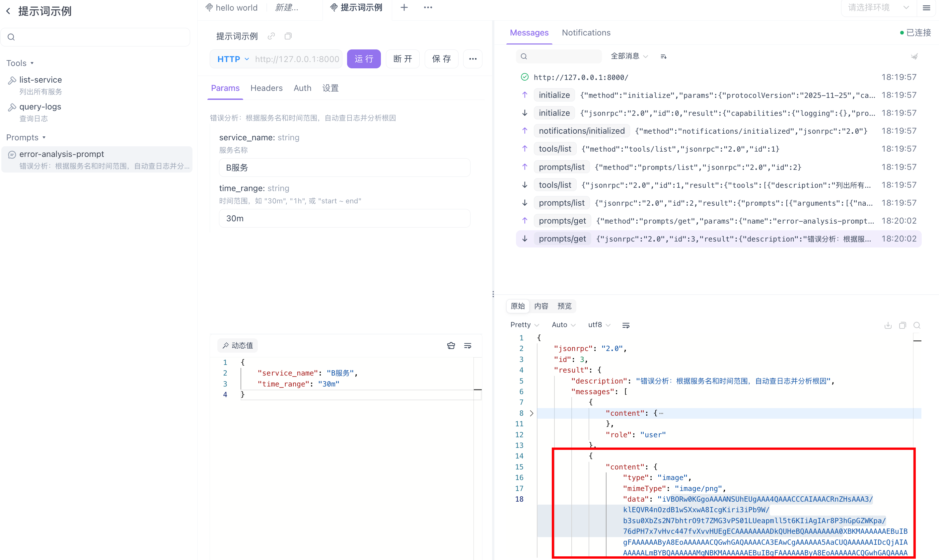Screen dimensions: 939x560
Task: Open the more options ellipsis next to 保存
Action: (472, 59)
